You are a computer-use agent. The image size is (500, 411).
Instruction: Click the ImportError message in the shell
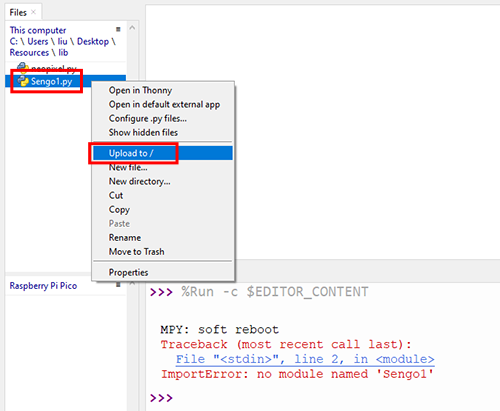[x=297, y=374]
